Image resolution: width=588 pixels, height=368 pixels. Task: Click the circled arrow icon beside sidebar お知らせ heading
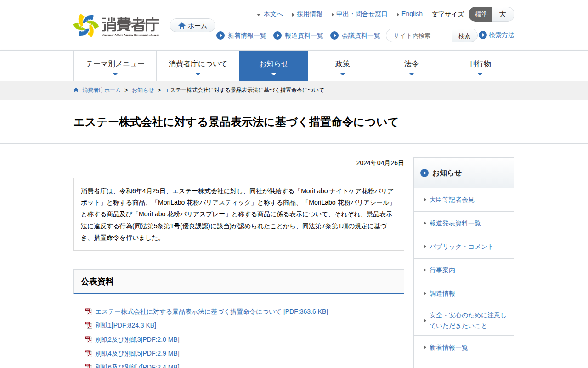click(424, 173)
